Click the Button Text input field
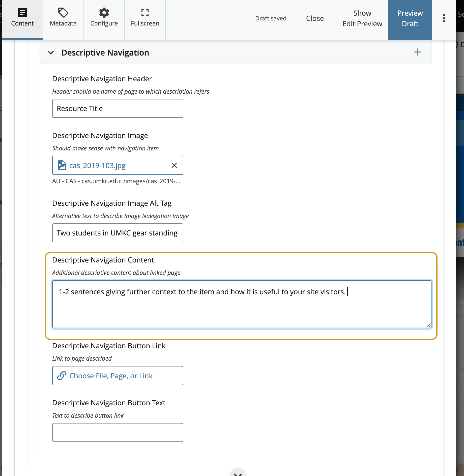 [x=118, y=432]
